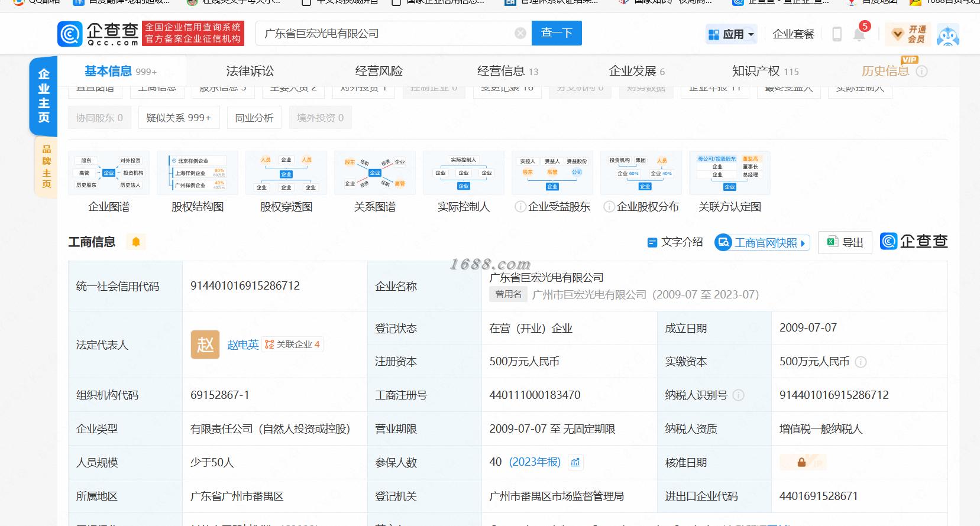Open the 股权穿透图 diagram

[x=286, y=173]
